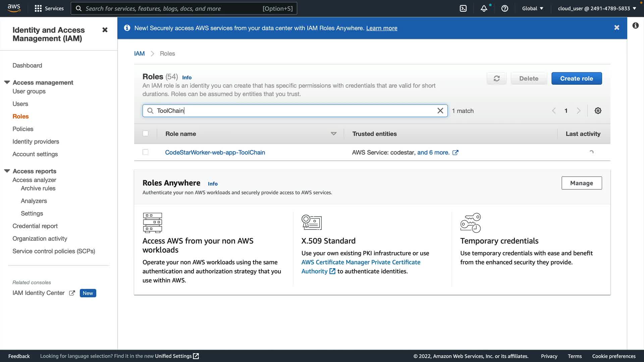Clear the ToolChain search text
Viewport: 644px width, 362px height.
pyautogui.click(x=440, y=111)
